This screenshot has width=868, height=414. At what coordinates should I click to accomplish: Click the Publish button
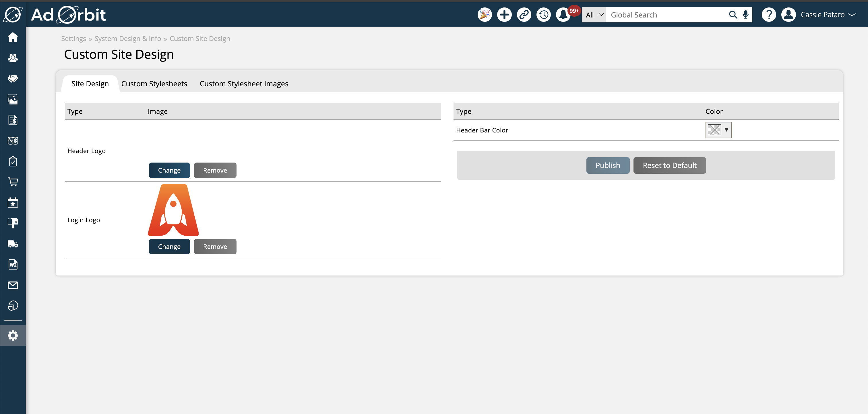point(608,165)
